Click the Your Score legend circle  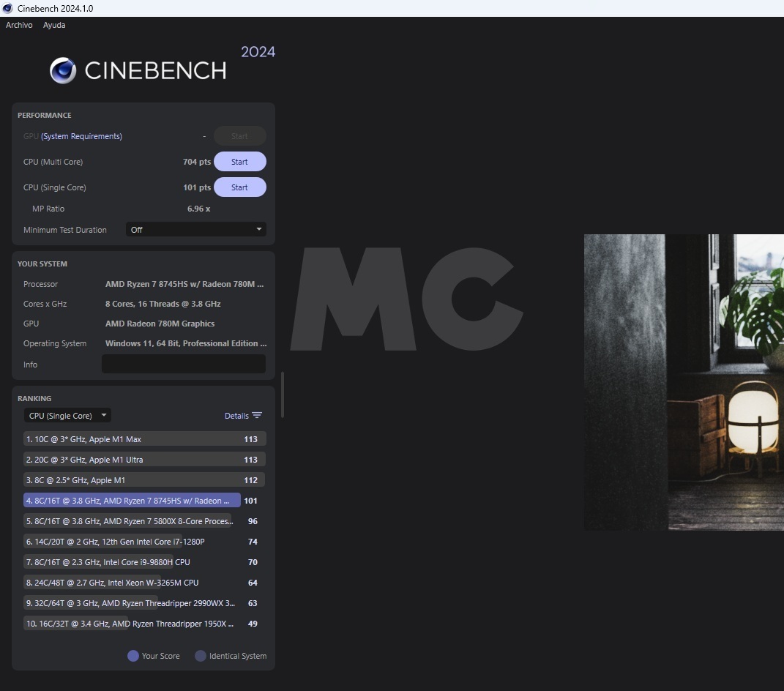(x=133, y=656)
